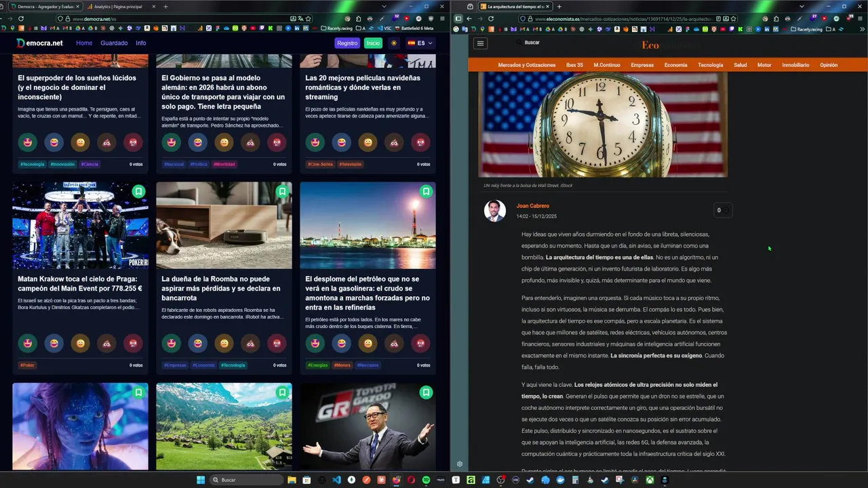Open the Home link in Democra navbar
The image size is (868, 488).
click(x=84, y=43)
